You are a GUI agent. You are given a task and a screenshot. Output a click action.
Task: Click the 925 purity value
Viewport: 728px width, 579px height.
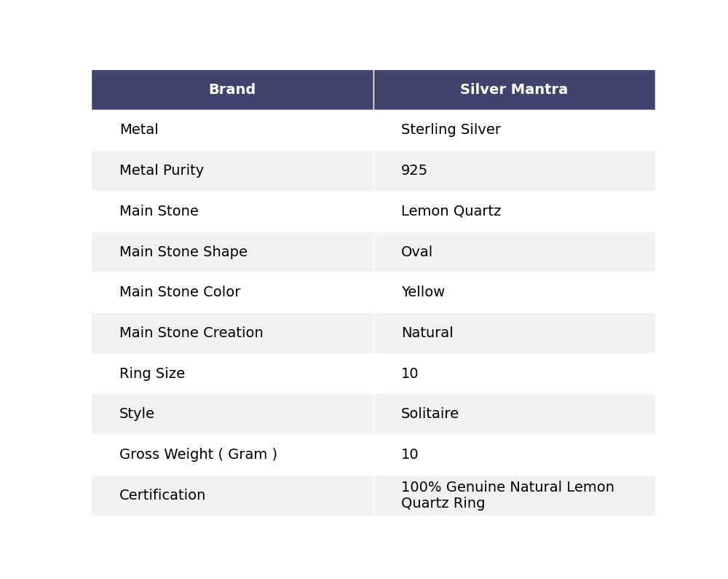(x=414, y=170)
